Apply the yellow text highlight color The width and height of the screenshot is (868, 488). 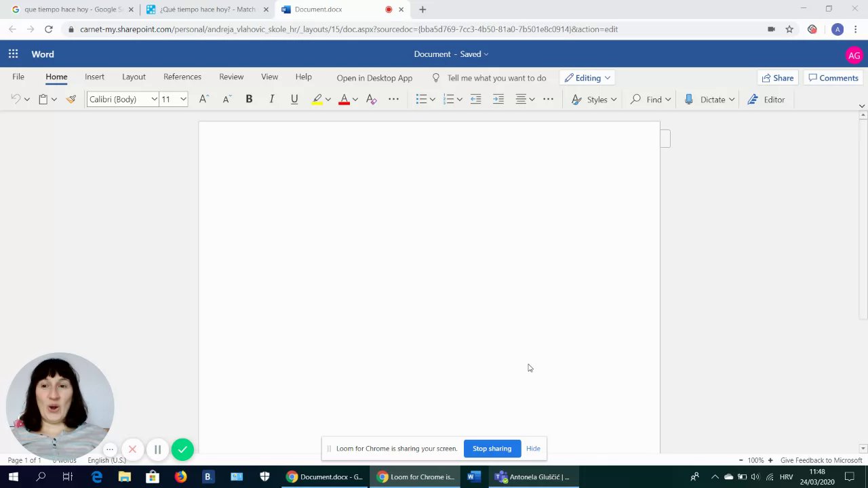tap(317, 100)
